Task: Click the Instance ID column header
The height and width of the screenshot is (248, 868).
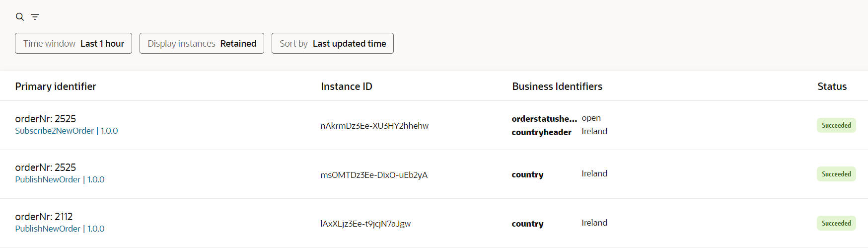Action: [x=347, y=86]
